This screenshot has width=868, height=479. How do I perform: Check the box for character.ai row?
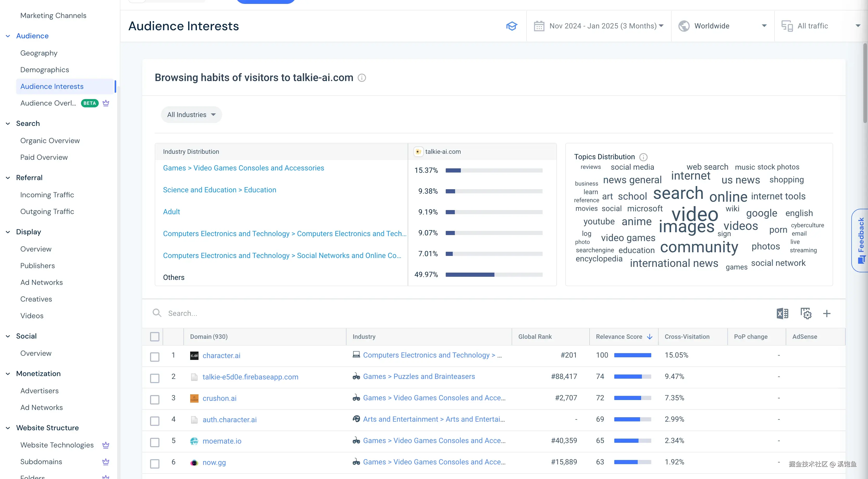[155, 357]
